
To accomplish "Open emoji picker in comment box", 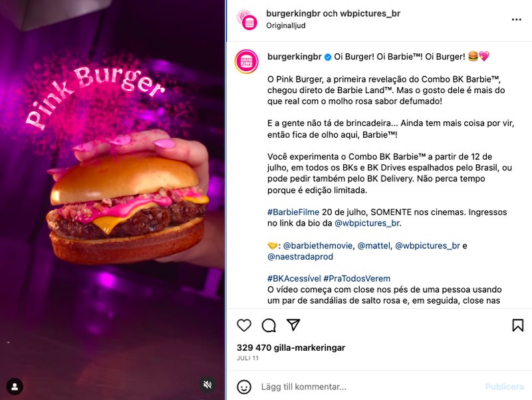I will click(x=244, y=387).
